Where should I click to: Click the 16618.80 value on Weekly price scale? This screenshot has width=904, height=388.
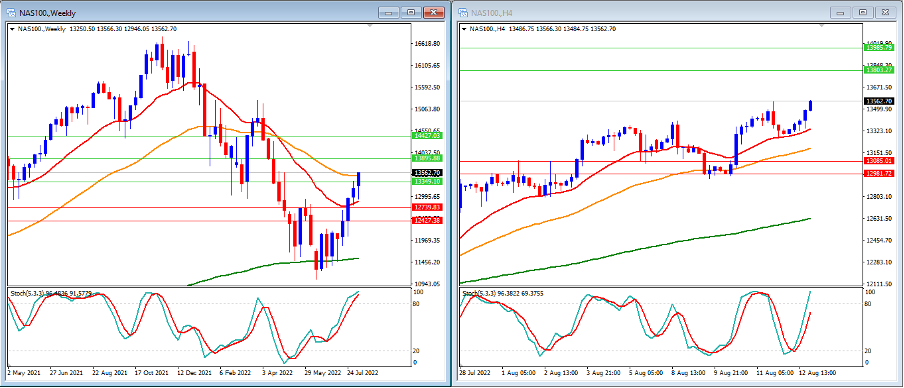(427, 44)
